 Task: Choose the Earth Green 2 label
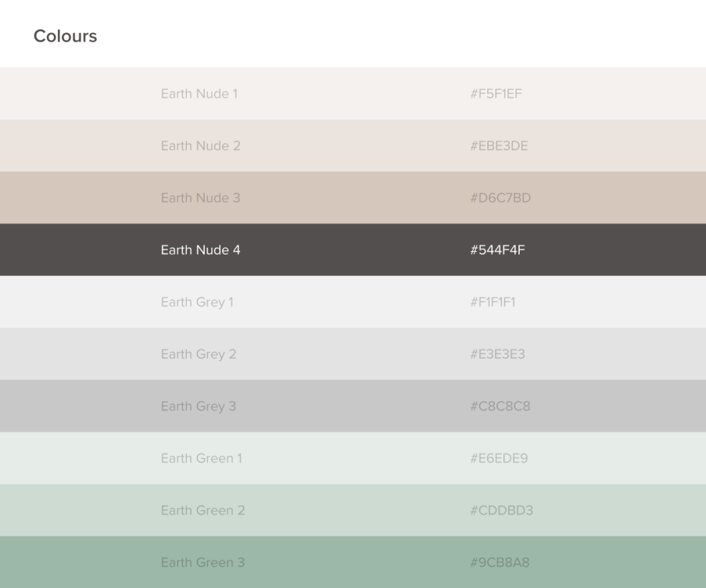tap(202, 511)
